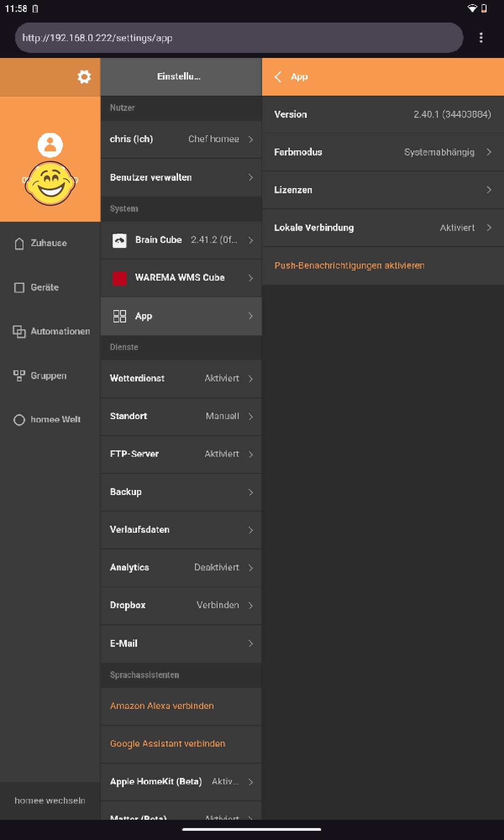The width and height of the screenshot is (504, 840).
Task: Click the Brain Cube icon
Action: point(120,240)
